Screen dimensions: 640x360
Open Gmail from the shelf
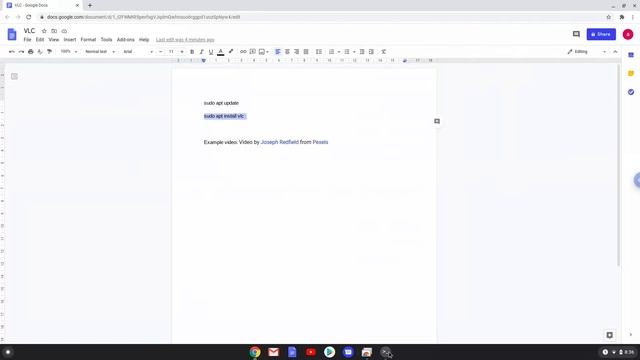click(273, 352)
